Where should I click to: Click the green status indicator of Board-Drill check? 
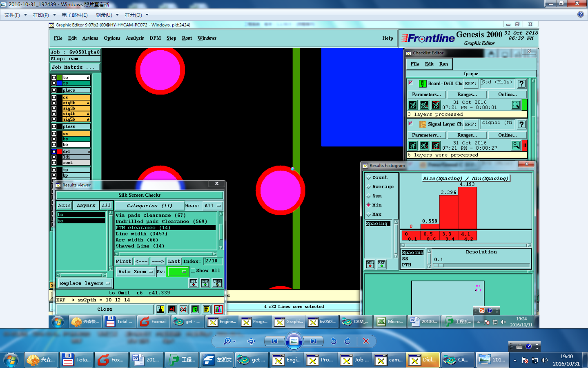[x=524, y=105]
